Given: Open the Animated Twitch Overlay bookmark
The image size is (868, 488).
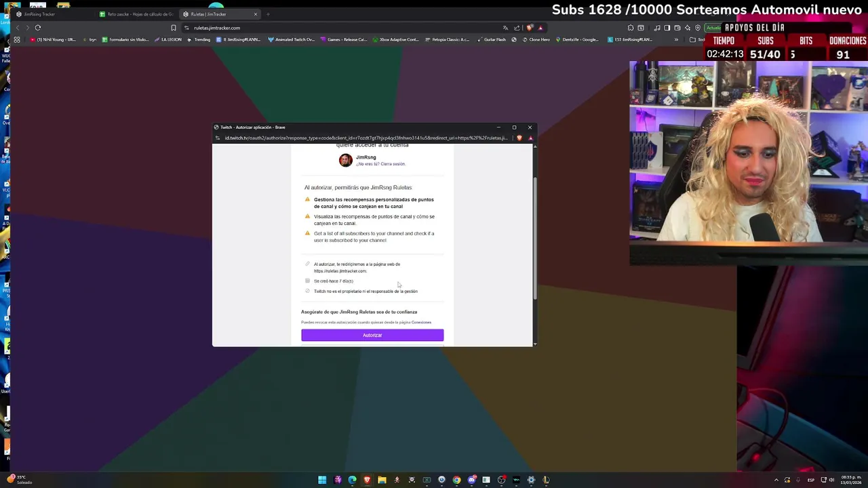Looking at the screenshot, I should (292, 39).
